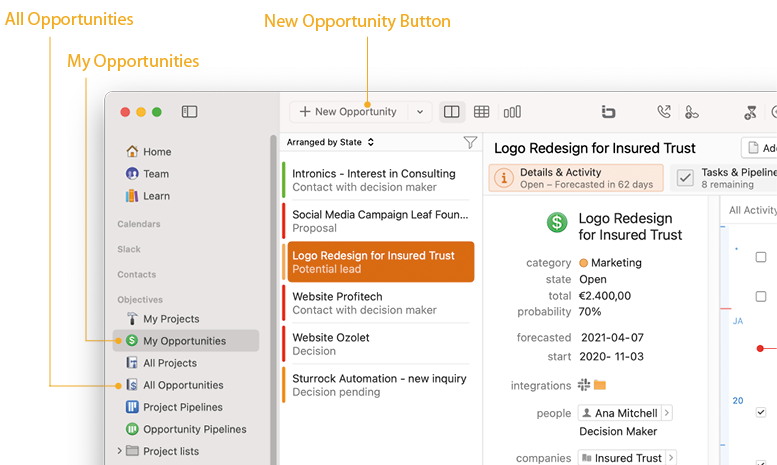
Task: Open the All Activity filter
Action: tap(752, 210)
